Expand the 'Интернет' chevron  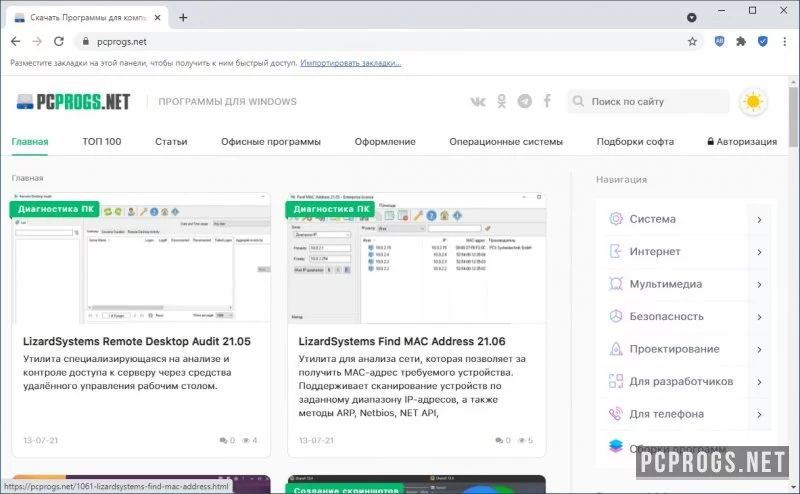tap(760, 252)
